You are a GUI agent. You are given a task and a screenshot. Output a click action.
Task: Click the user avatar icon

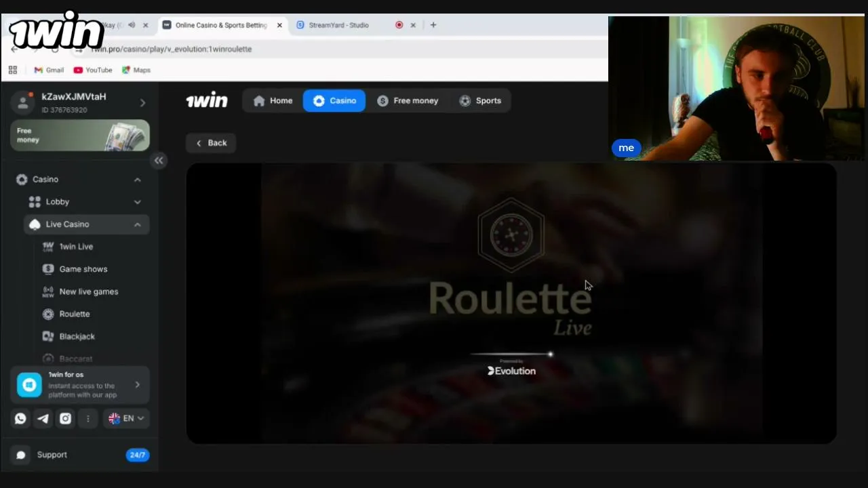(x=23, y=102)
